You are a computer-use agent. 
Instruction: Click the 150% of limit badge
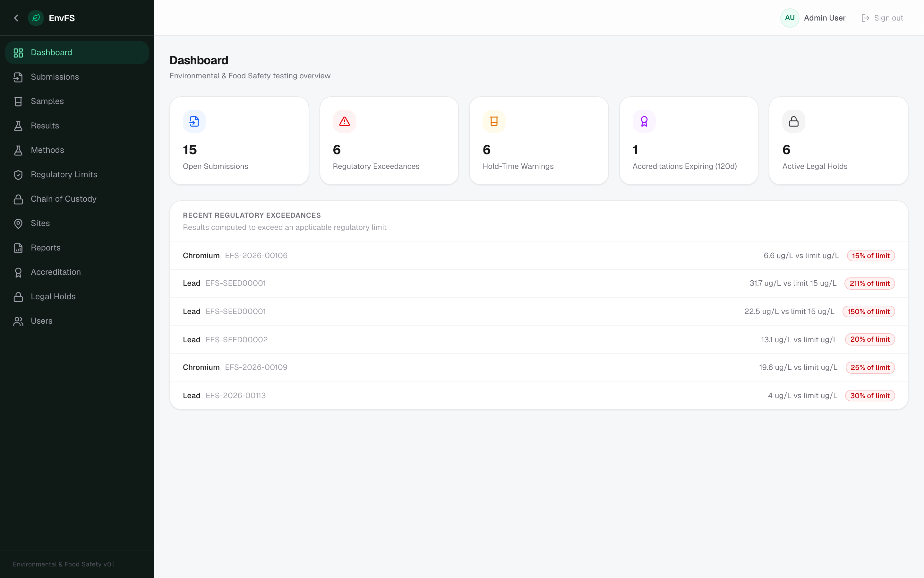pos(868,311)
